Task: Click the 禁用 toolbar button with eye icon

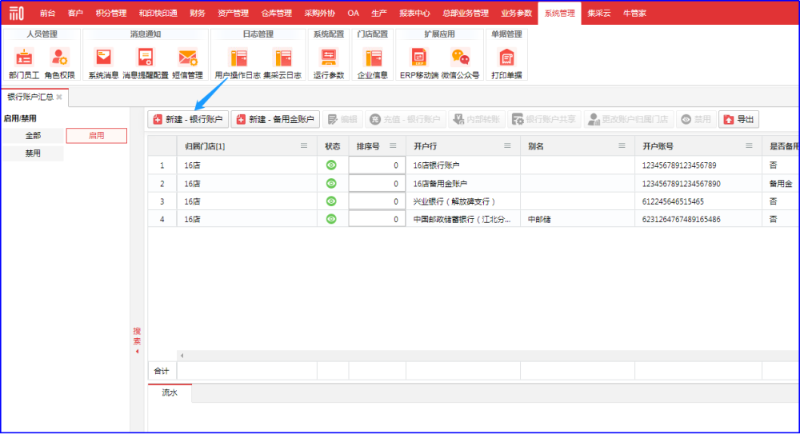Action: (x=696, y=119)
